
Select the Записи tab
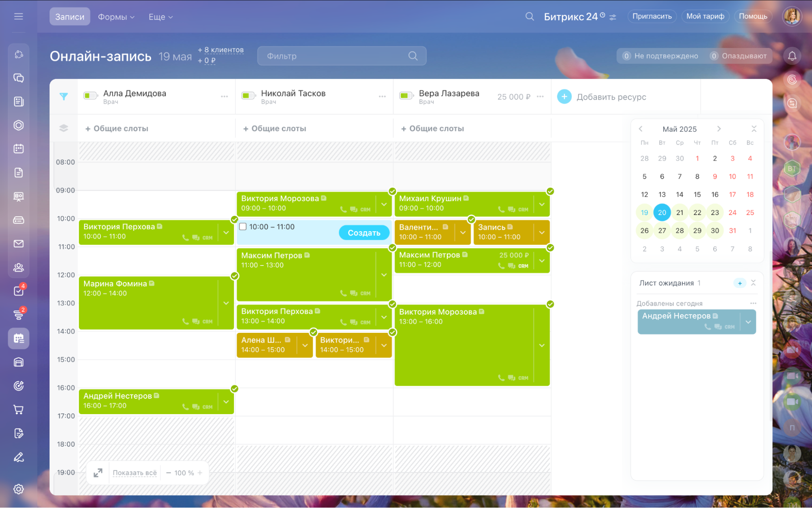click(70, 17)
